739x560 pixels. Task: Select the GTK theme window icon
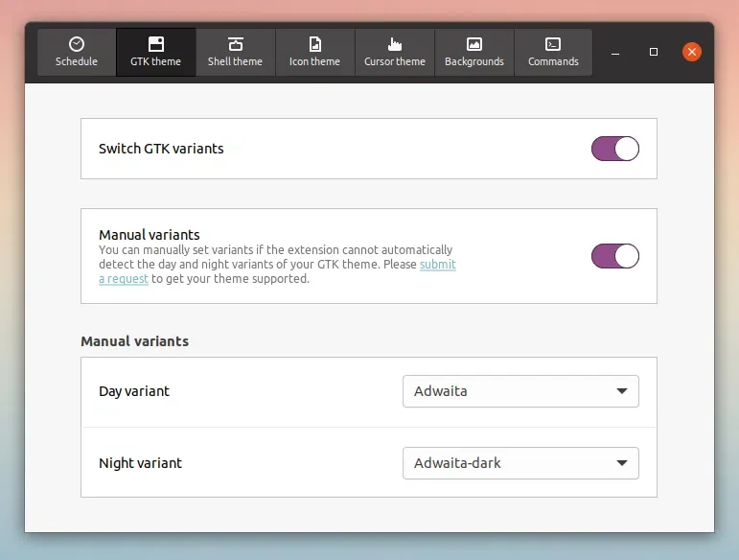155,44
